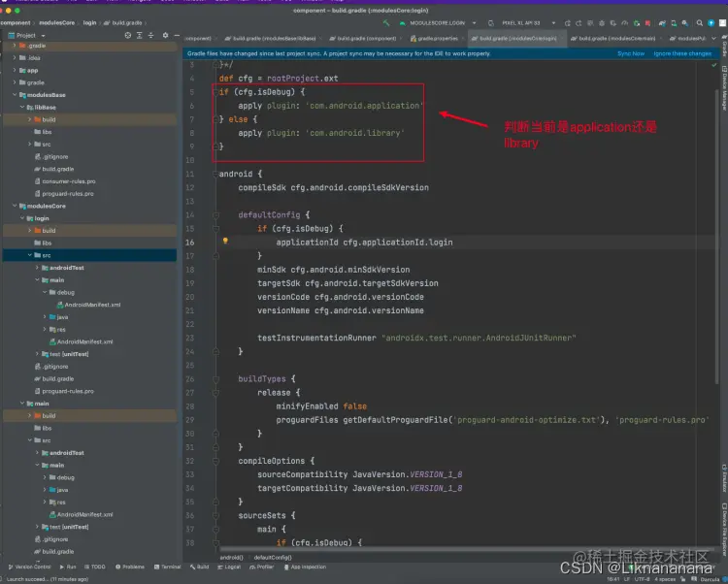Open the Gradle side panel tab

point(724,47)
